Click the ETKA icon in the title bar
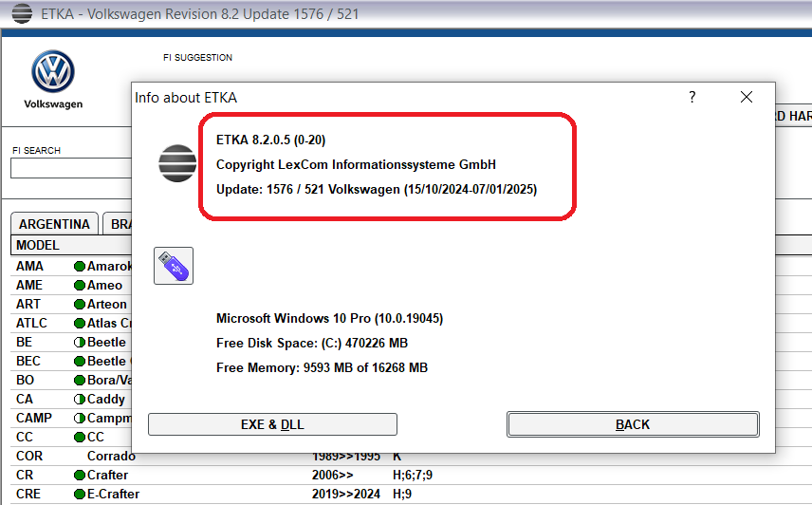This screenshot has height=505, width=812. [x=22, y=13]
